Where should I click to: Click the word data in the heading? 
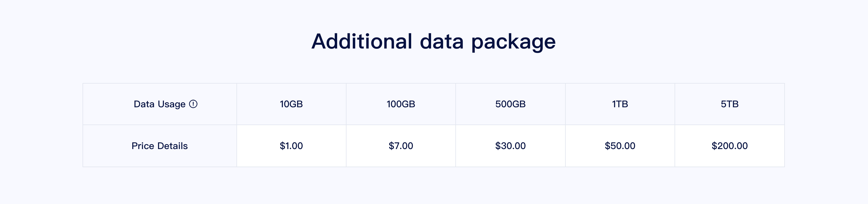[441, 41]
